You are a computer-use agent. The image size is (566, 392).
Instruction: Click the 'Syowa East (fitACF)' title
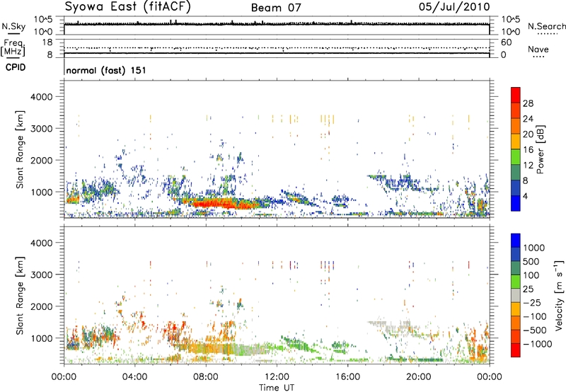pos(128,7)
